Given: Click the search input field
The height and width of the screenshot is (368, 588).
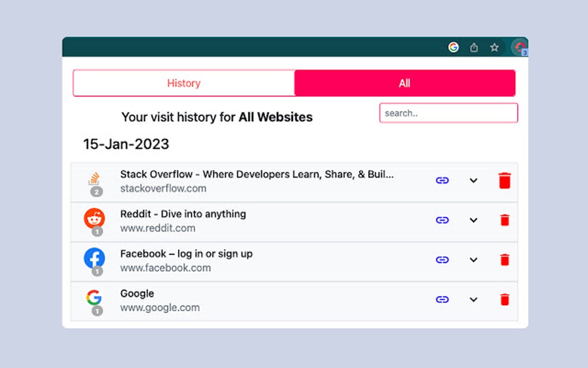Looking at the screenshot, I should point(448,112).
